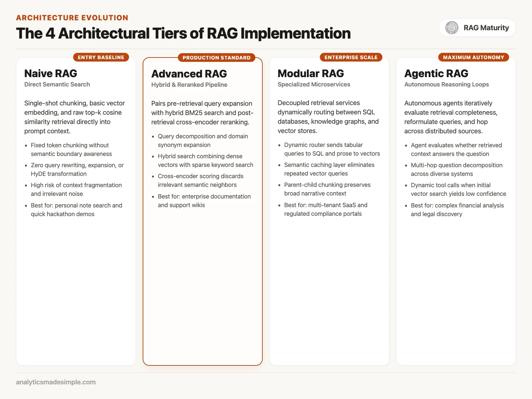Click the subtitle Direct Semantic Search
Image resolution: width=532 pixels, height=399 pixels.
click(x=57, y=84)
